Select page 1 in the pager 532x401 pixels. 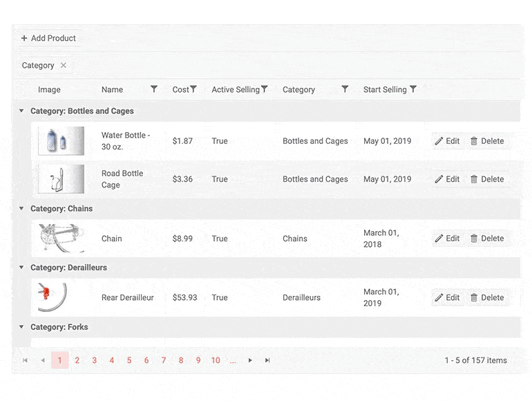click(x=59, y=360)
